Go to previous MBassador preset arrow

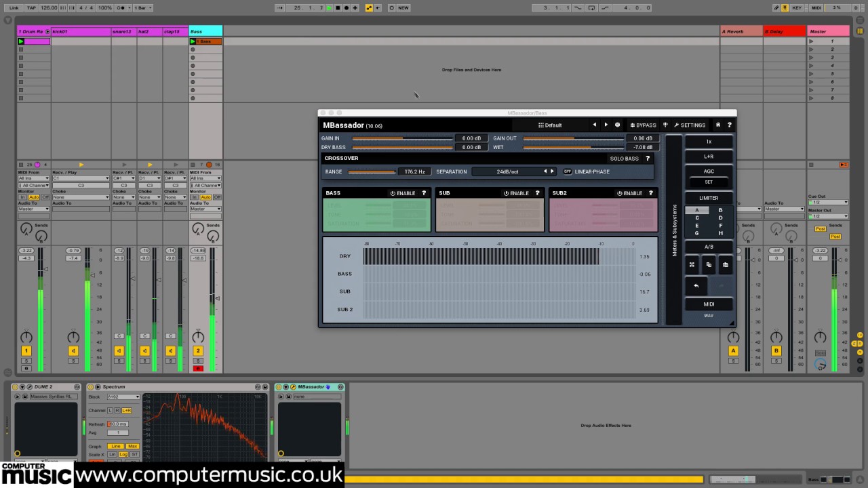pos(594,125)
